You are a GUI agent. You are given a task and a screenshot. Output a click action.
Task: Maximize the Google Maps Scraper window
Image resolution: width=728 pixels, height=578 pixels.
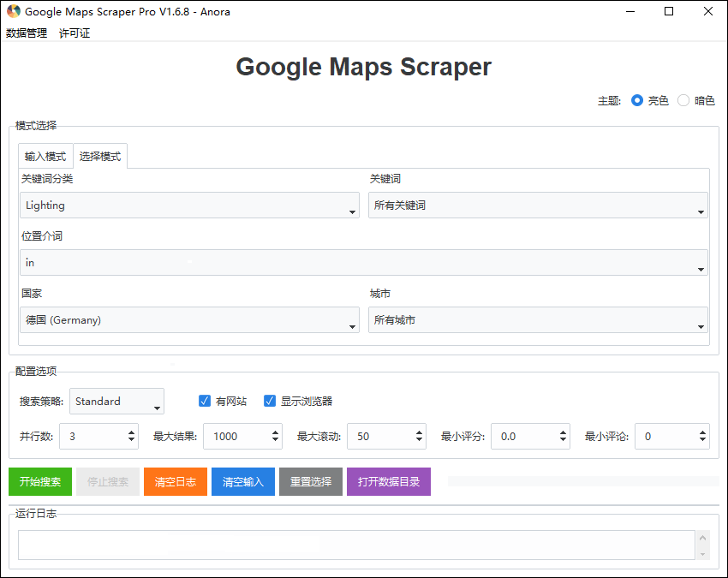[x=669, y=12]
